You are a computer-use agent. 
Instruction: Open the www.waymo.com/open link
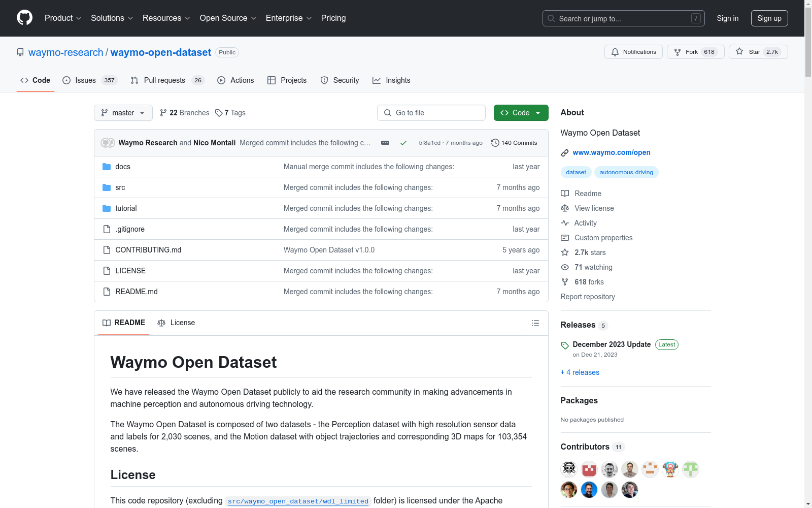coord(612,152)
